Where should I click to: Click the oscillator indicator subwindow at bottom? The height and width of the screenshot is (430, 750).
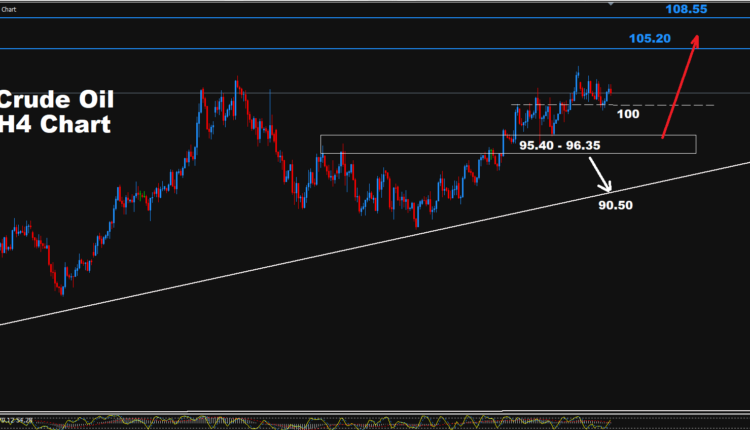click(x=375, y=422)
